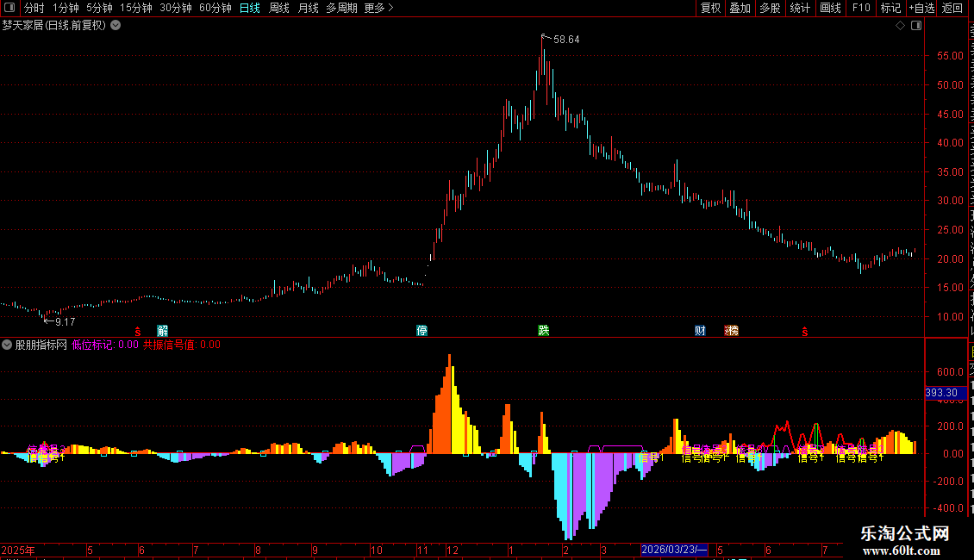Switch to 月线 monthly chart

[308, 8]
